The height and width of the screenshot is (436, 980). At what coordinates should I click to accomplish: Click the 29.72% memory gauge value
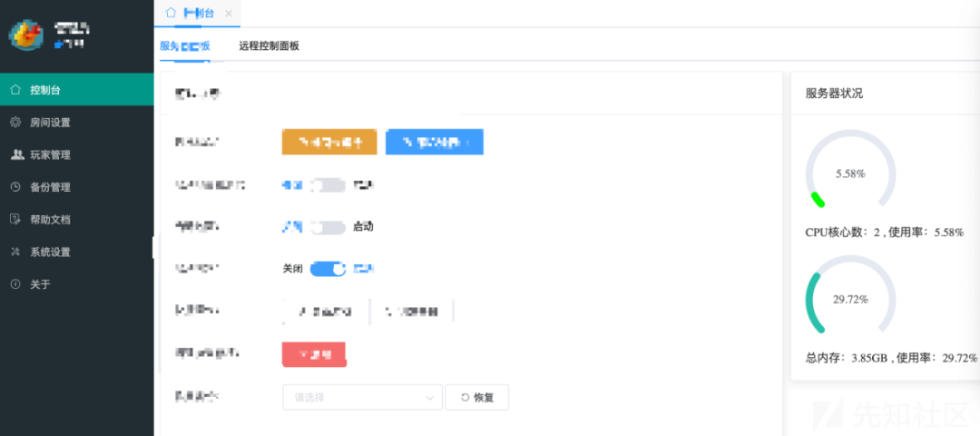pyautogui.click(x=850, y=300)
